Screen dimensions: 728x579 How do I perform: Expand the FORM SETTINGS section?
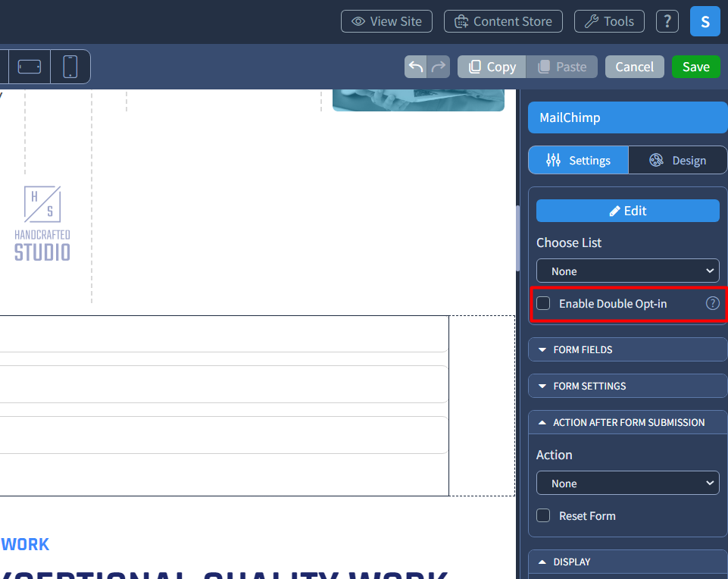pyautogui.click(x=628, y=386)
